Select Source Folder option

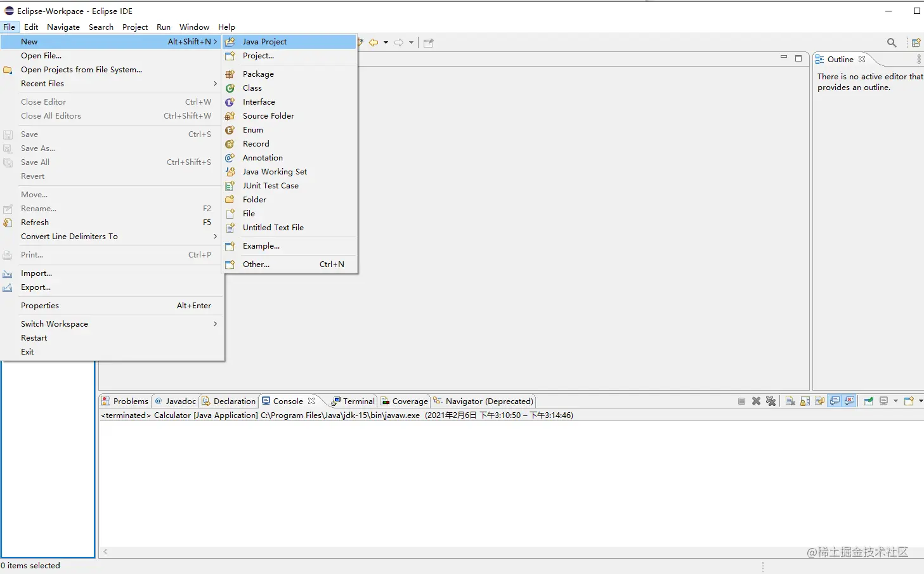pyautogui.click(x=290, y=115)
